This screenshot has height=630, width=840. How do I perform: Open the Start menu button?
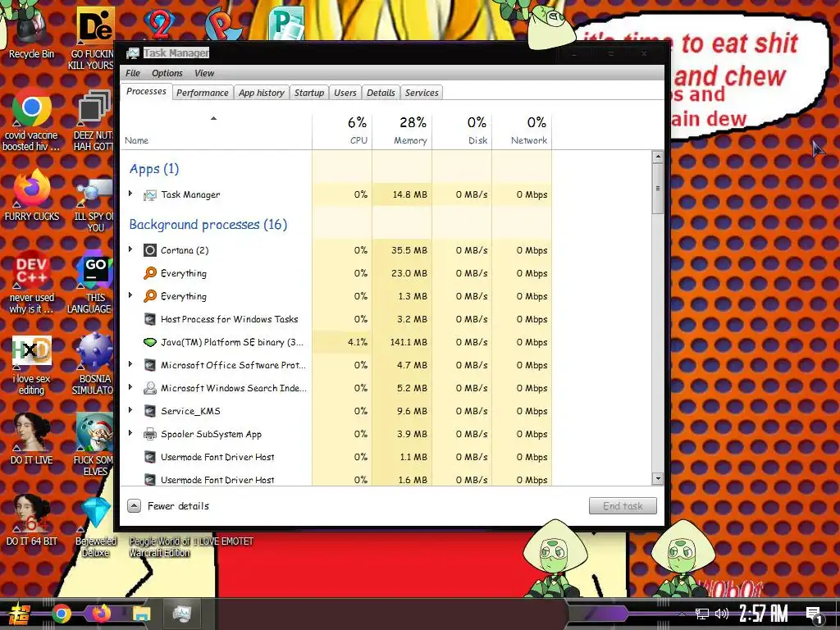[x=20, y=615]
